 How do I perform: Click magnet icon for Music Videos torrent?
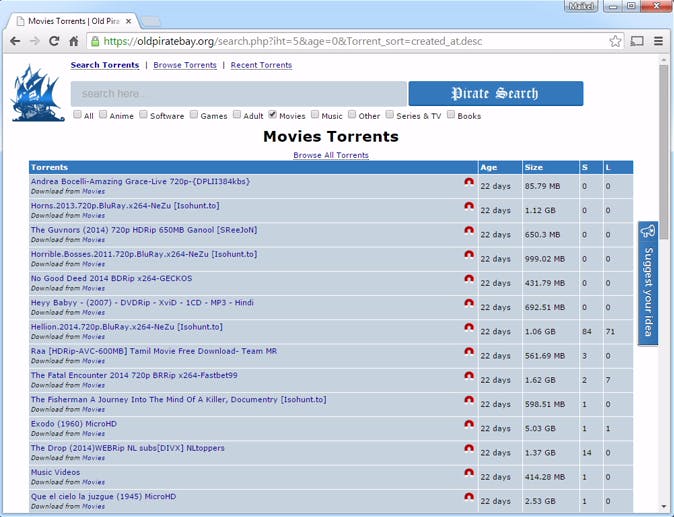click(469, 472)
